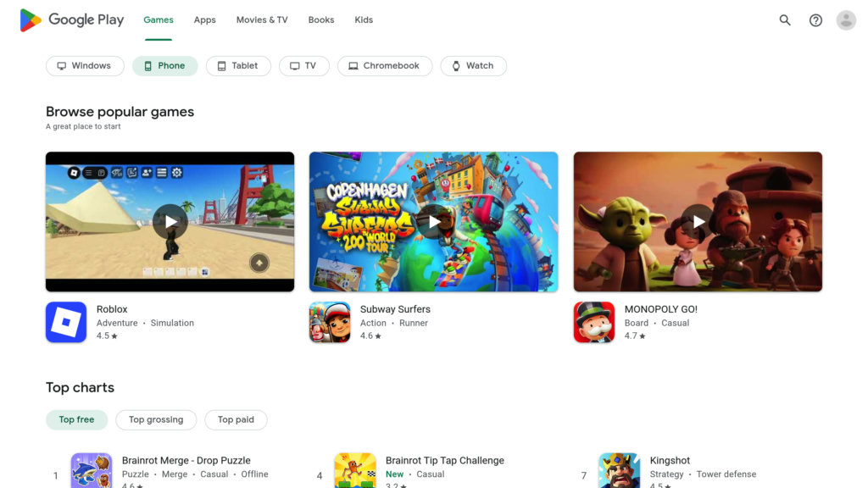Viewport: 868px width, 488px height.
Task: Open the Apps tab
Action: click(205, 20)
